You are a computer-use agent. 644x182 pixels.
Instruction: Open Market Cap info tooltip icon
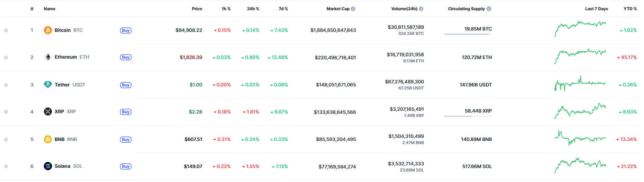pyautogui.click(x=353, y=9)
